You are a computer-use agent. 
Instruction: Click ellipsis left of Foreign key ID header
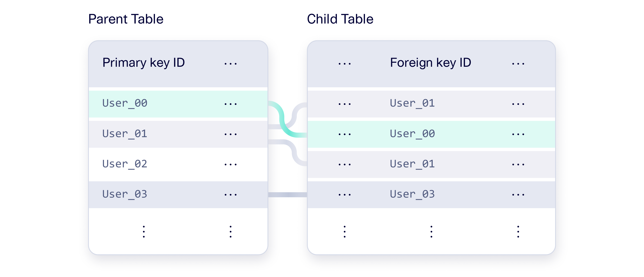(344, 64)
